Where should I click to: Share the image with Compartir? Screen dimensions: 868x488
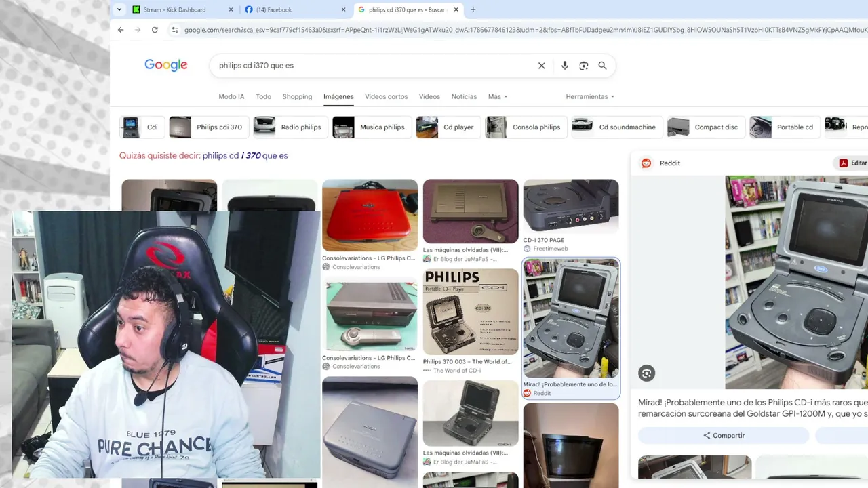point(724,436)
